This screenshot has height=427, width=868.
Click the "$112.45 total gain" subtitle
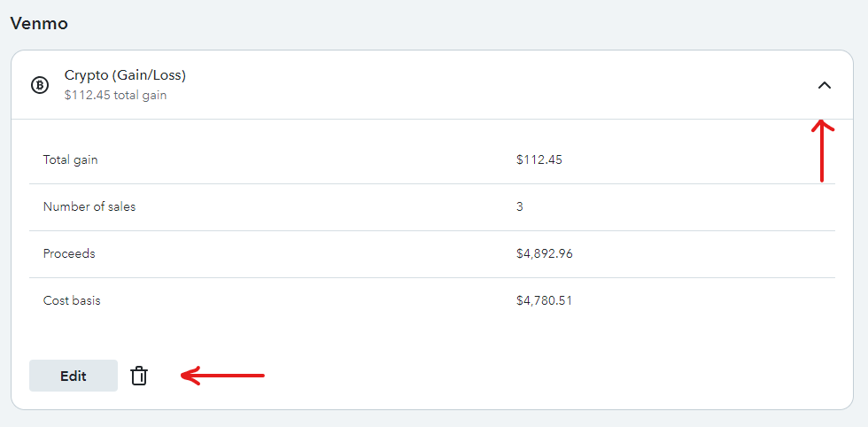[115, 96]
